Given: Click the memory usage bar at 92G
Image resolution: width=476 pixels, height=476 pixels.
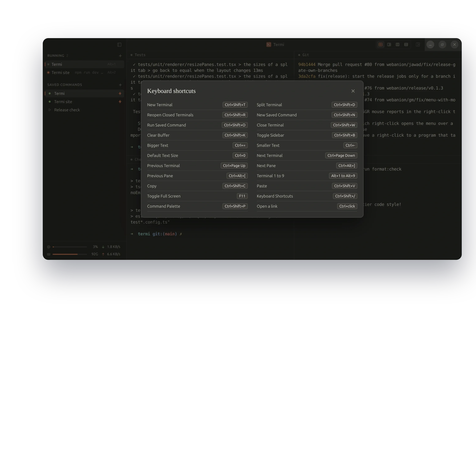Looking at the screenshot, I should pos(69,254).
